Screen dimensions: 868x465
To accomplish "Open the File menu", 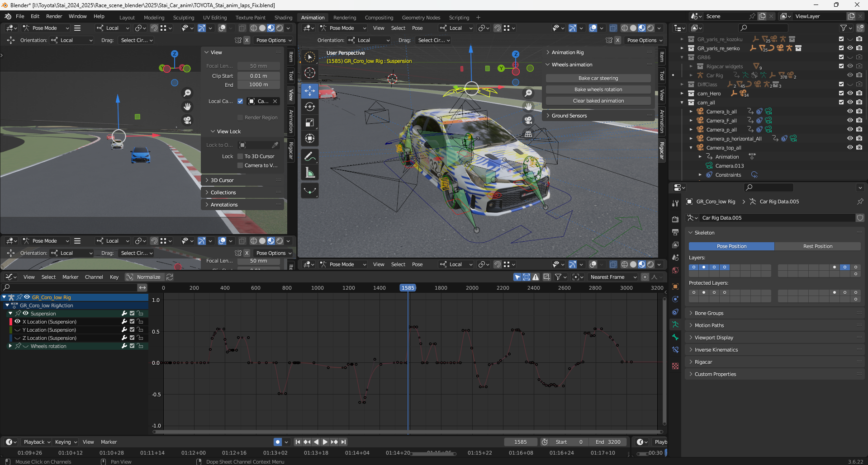I will (20, 16).
